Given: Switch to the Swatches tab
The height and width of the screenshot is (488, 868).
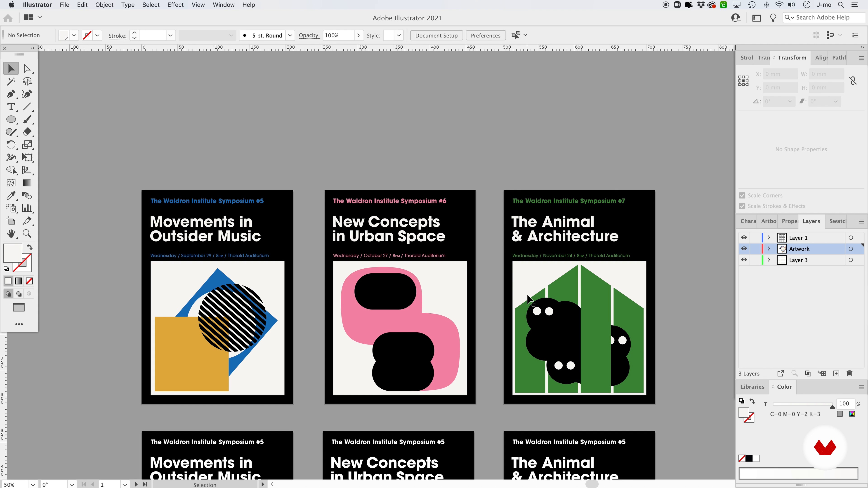Looking at the screenshot, I should (x=838, y=221).
